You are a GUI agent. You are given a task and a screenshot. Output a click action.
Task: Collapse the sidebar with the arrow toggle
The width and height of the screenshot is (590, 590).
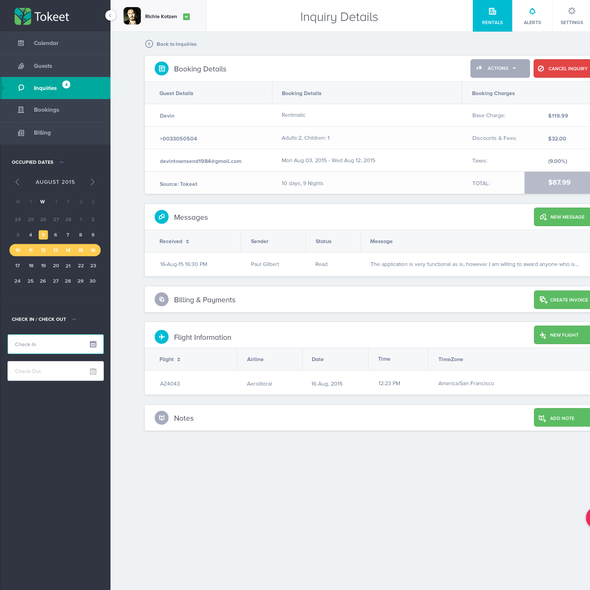pos(110,15)
